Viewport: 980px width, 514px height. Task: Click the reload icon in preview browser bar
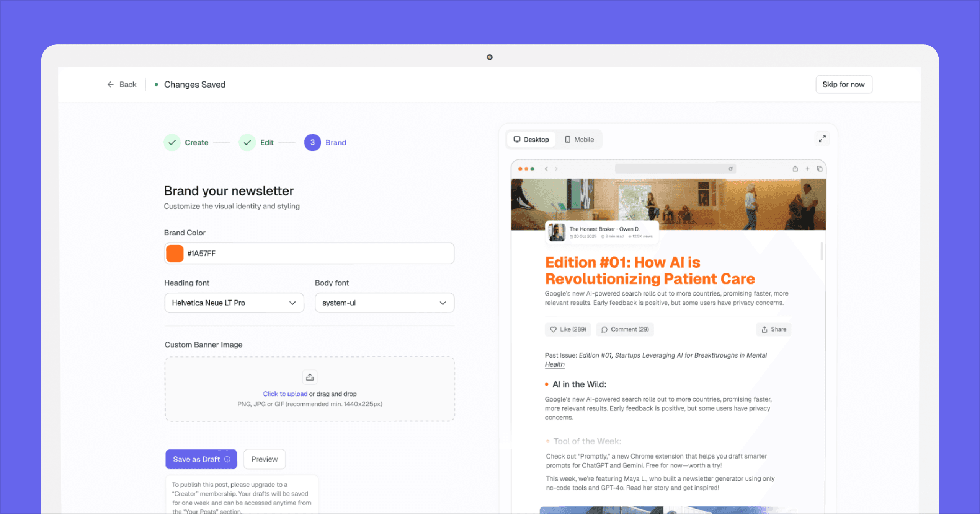(x=730, y=169)
